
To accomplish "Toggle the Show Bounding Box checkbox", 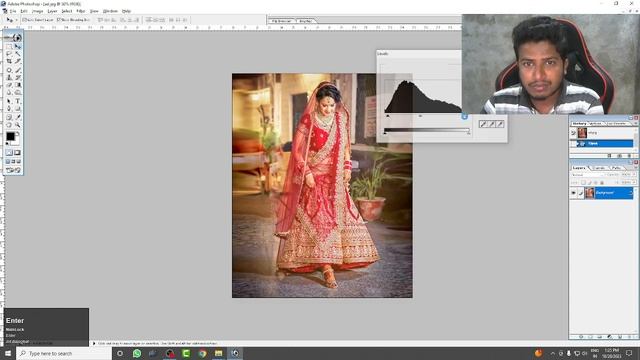I will pyautogui.click(x=59, y=20).
